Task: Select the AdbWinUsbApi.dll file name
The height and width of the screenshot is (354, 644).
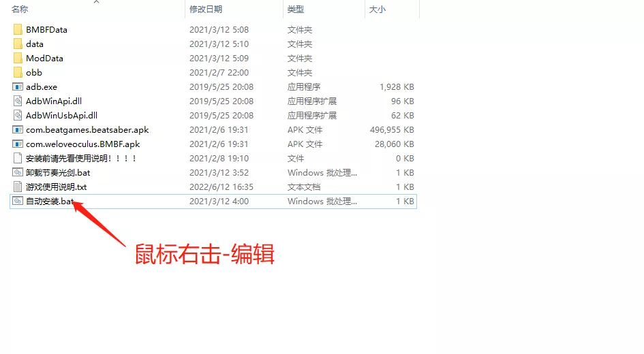Action: (61, 115)
